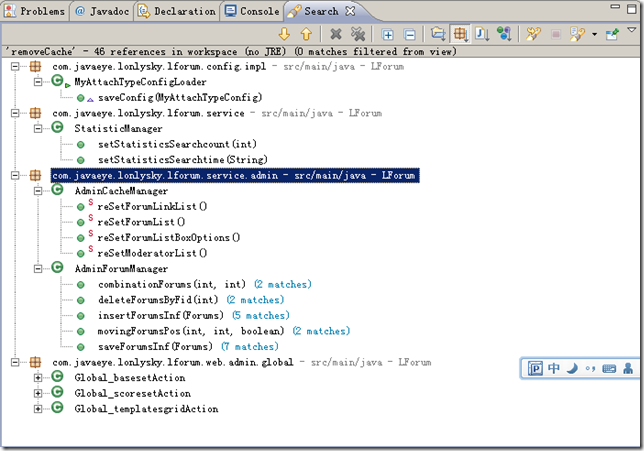This screenshot has height=451, width=644.
Task: Collapse the MyAttachTypeConfigLoader class node
Action: [x=38, y=82]
